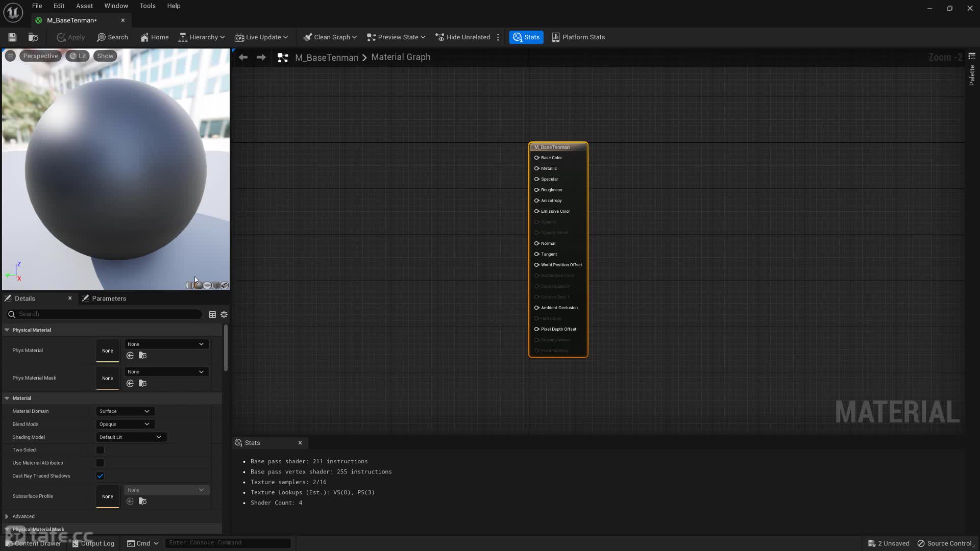Open the Shading Model Default Lit dropdown
The width and height of the screenshot is (980, 551).
pos(131,437)
